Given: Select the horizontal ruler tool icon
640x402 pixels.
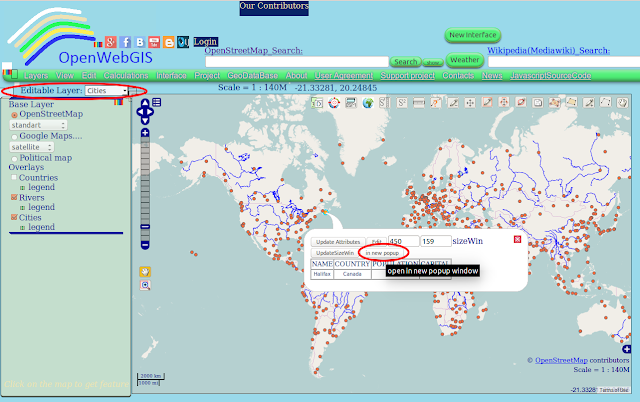Looking at the screenshot, I should [419, 103].
